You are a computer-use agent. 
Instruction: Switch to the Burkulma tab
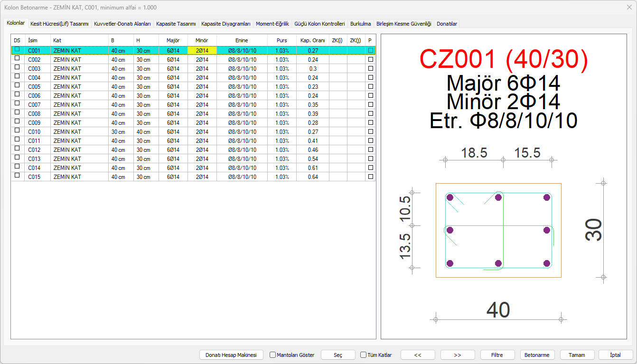(x=360, y=24)
